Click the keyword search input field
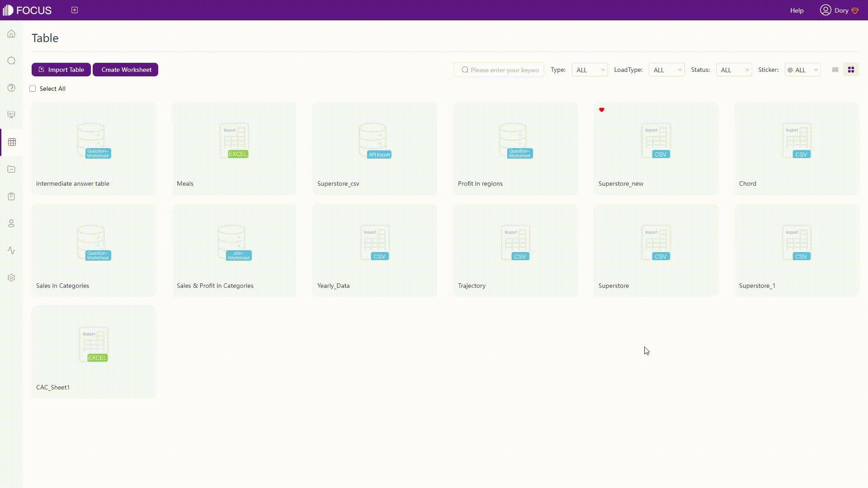This screenshot has width=868, height=488. click(503, 70)
